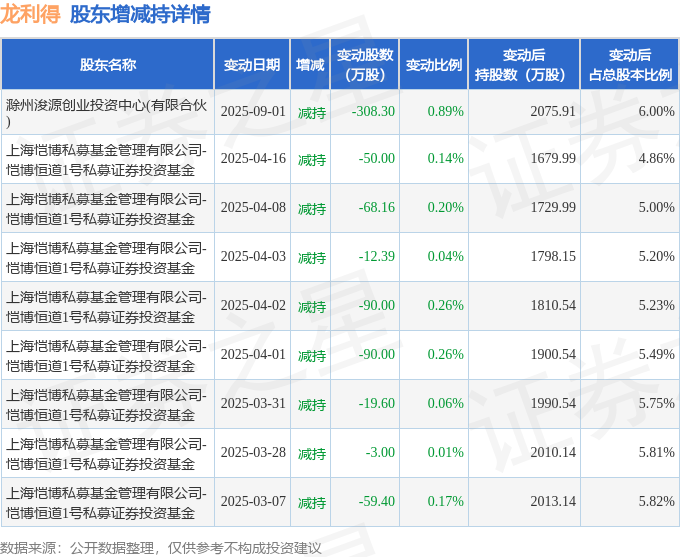The width and height of the screenshot is (680, 557).
Task: Click the date 2025-04-08
Action: point(253,207)
